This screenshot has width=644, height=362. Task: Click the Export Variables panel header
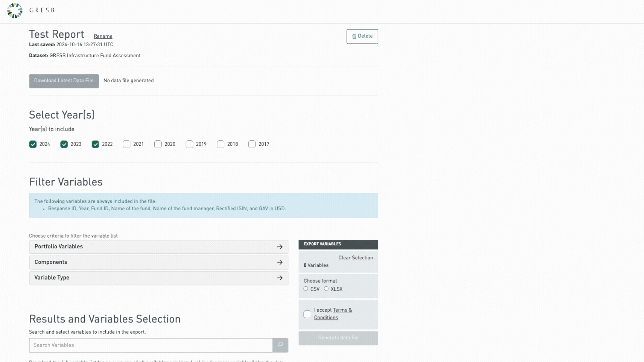pos(338,244)
